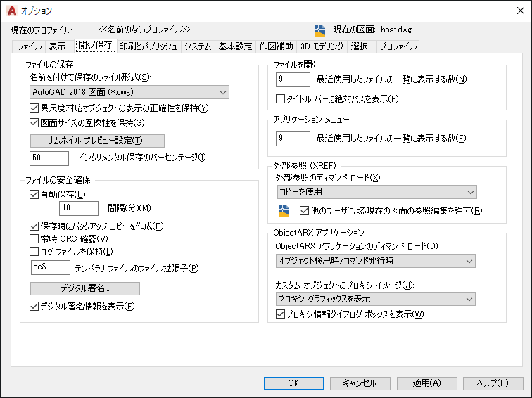Switch to the システム tab
The image size is (532, 398).
coord(198,46)
